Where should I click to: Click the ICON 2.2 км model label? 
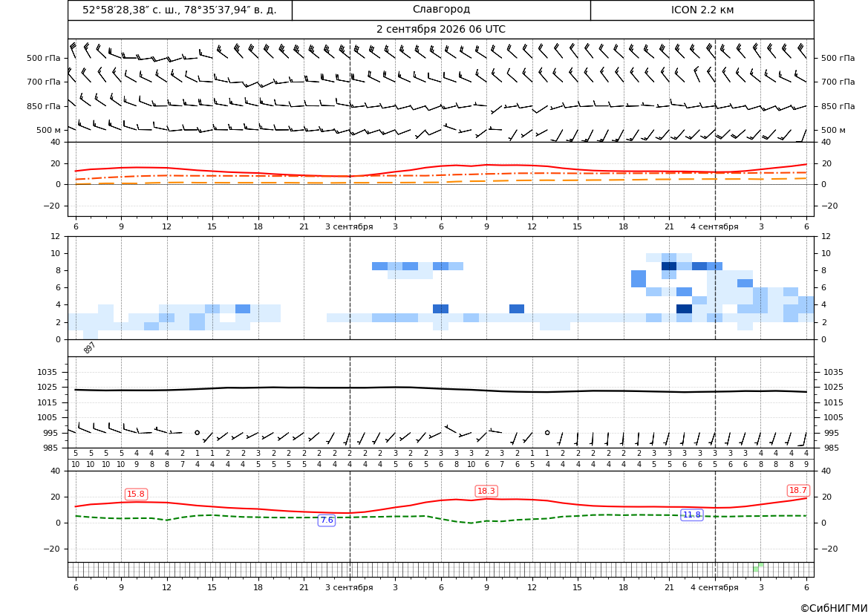702,10
